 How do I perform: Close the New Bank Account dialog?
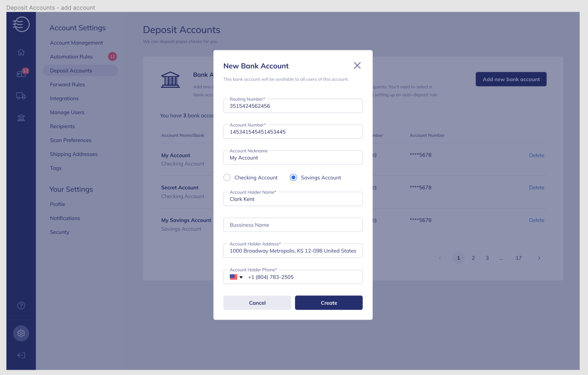click(357, 66)
